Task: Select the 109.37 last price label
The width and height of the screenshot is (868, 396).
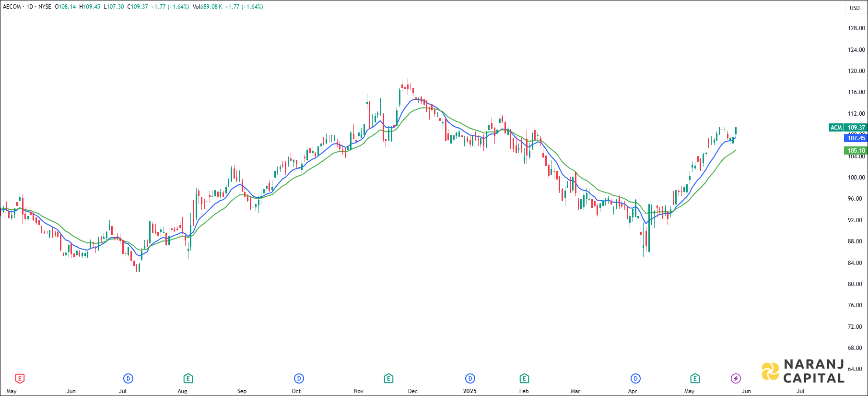Action: pos(856,128)
